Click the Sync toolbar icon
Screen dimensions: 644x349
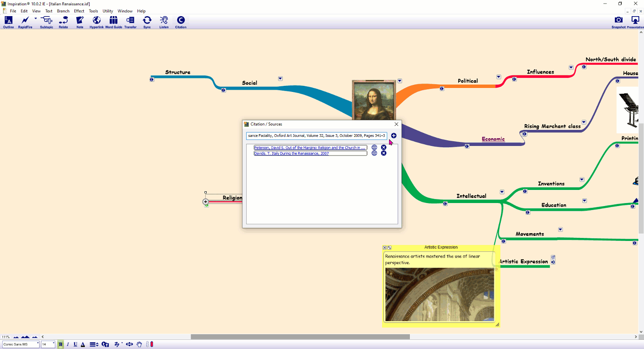[x=147, y=22]
